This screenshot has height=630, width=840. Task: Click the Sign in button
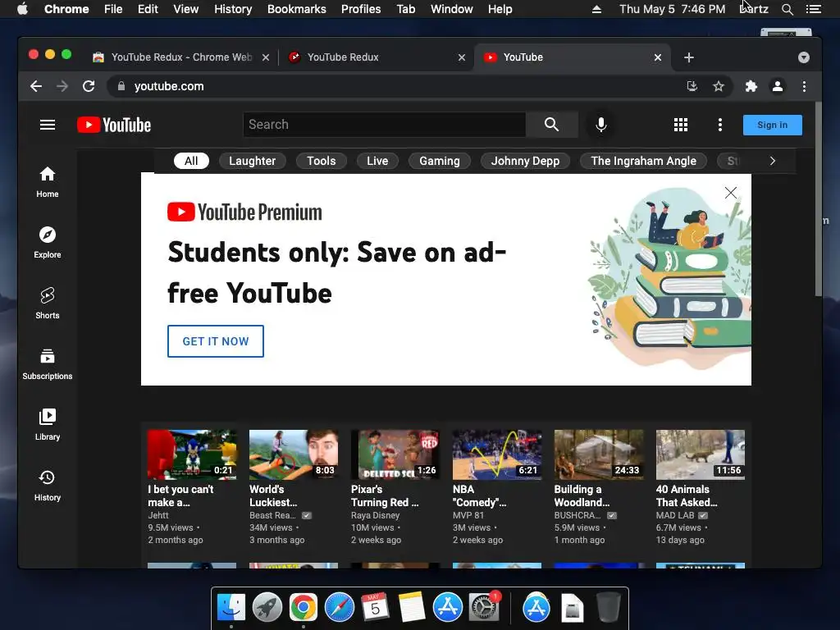tap(773, 125)
